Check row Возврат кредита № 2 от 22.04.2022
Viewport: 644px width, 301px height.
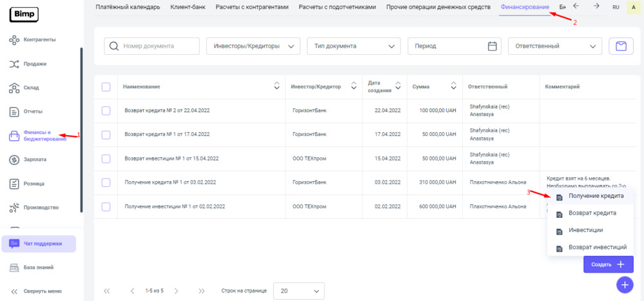point(106,111)
